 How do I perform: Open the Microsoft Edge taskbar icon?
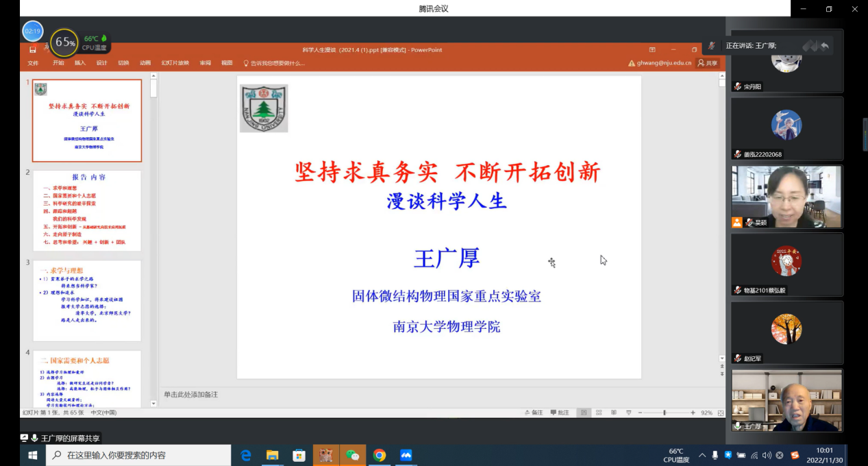click(x=246, y=455)
